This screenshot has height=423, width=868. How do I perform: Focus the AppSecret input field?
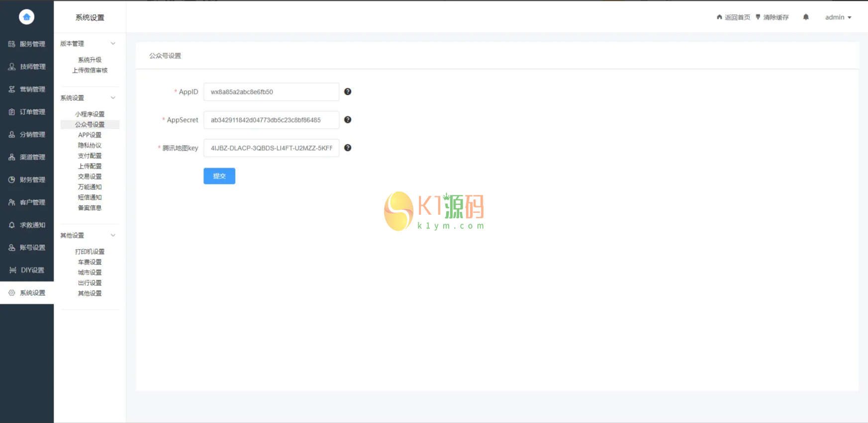point(271,120)
